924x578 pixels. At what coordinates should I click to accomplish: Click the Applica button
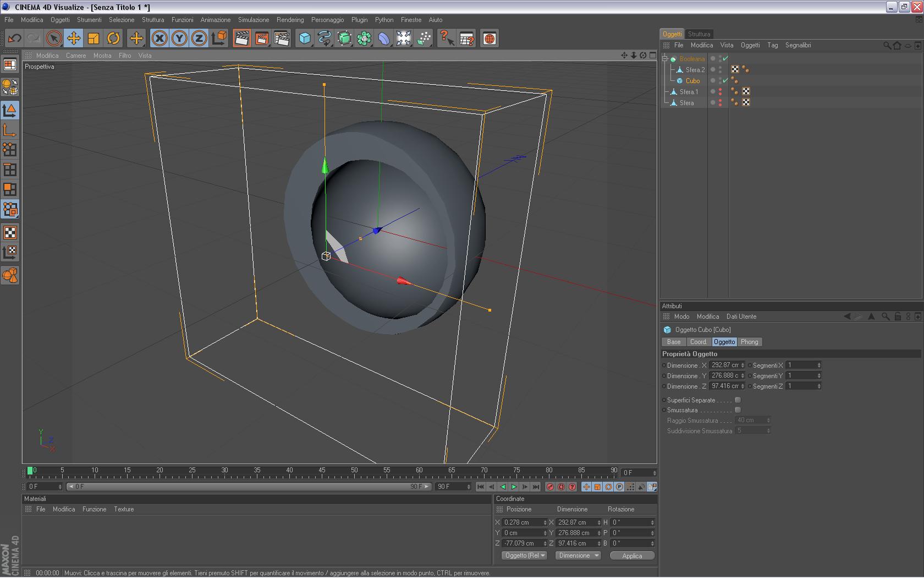pyautogui.click(x=632, y=556)
